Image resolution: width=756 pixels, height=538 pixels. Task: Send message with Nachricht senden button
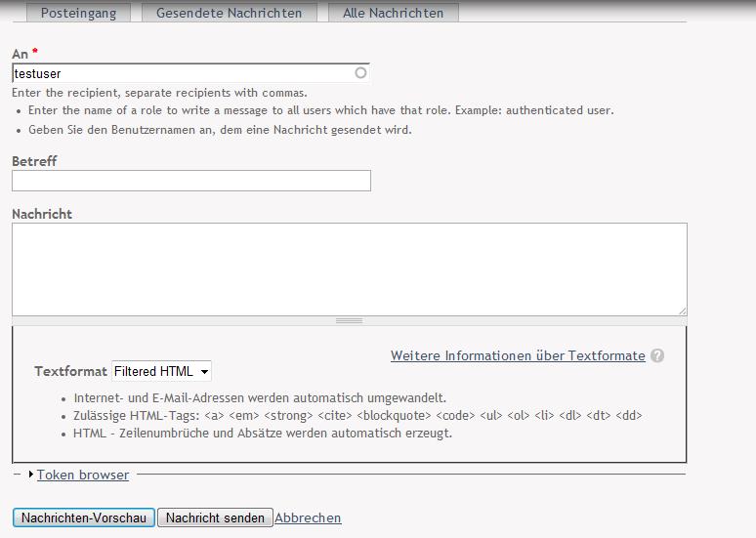[215, 517]
